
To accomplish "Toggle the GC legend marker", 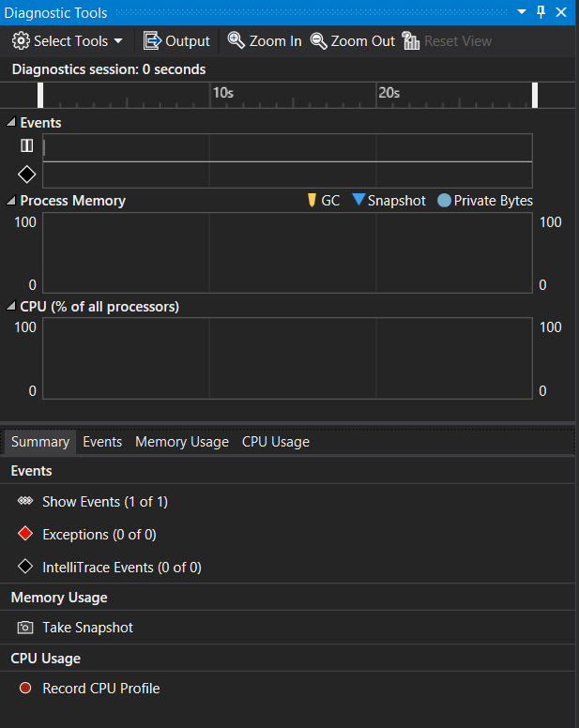I will coord(312,200).
